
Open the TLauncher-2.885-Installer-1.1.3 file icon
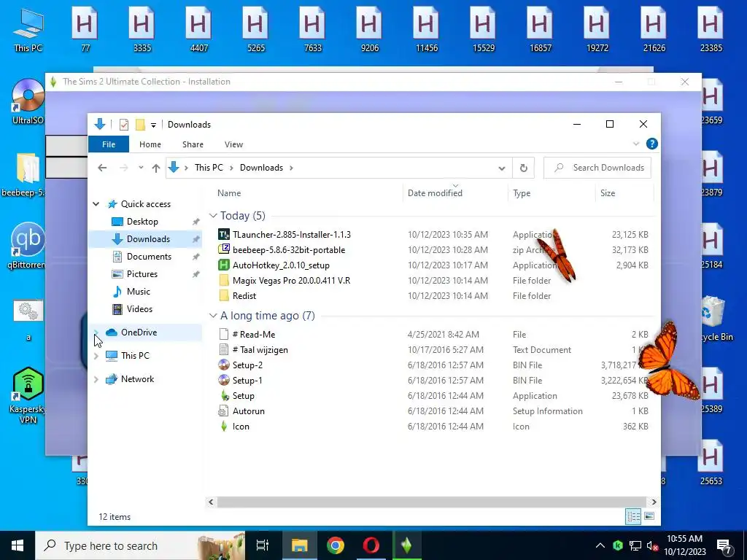coord(224,234)
